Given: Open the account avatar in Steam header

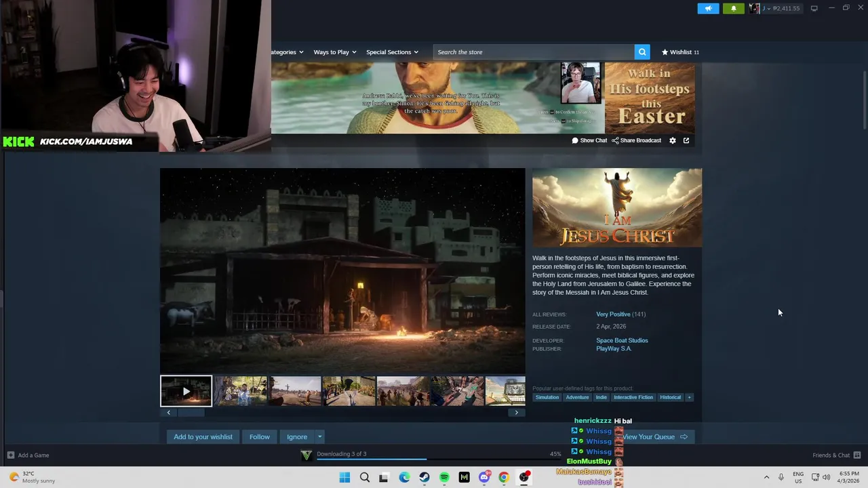Looking at the screenshot, I should (754, 8).
